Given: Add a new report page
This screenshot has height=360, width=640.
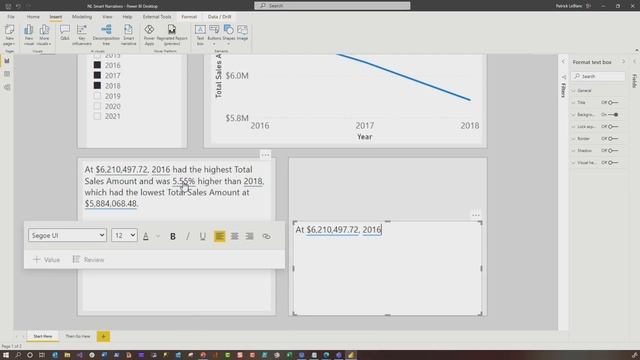Looking at the screenshot, I should [x=103, y=336].
